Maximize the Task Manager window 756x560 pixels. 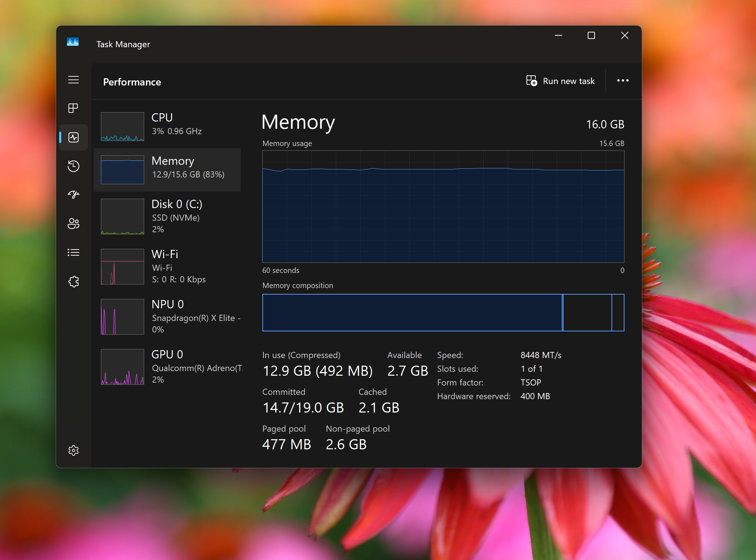click(591, 35)
